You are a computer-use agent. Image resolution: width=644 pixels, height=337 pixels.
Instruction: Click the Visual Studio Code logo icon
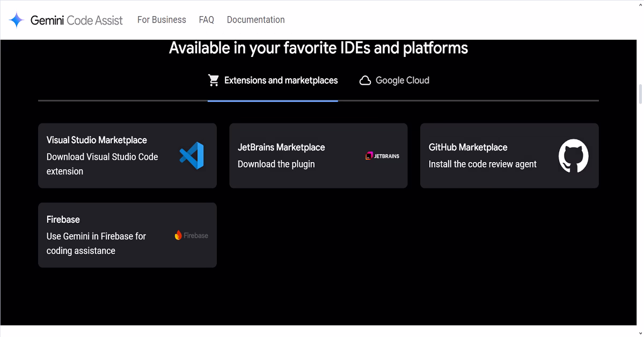pos(192,156)
